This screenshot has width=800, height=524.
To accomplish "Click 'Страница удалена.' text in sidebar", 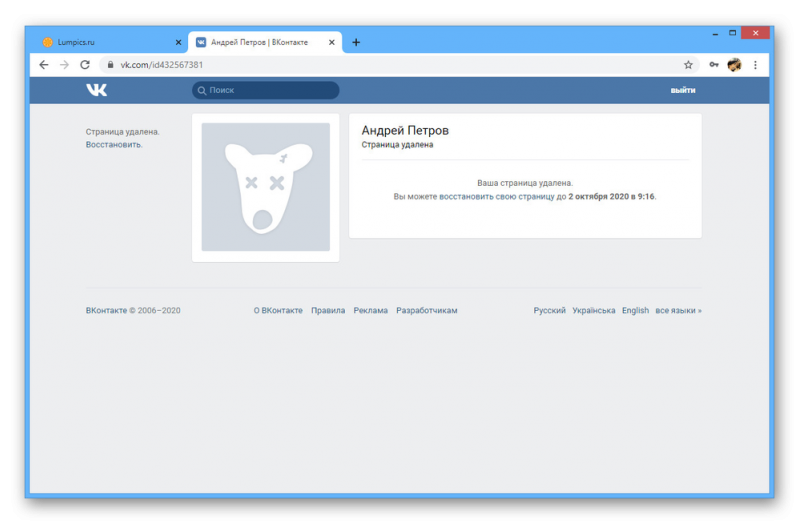I will [x=122, y=132].
